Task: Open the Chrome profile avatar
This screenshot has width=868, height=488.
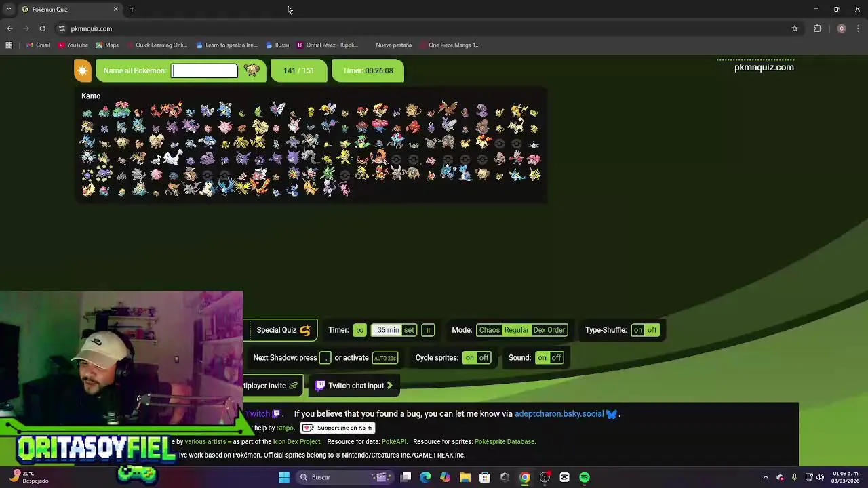Action: click(842, 28)
